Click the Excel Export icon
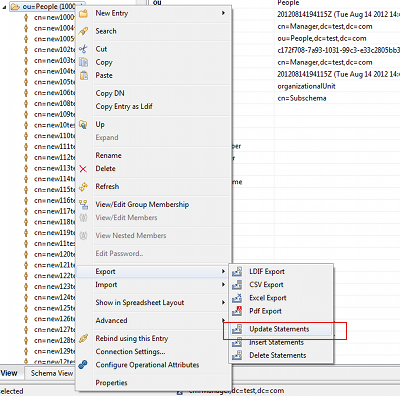The image size is (400, 396). (237, 298)
